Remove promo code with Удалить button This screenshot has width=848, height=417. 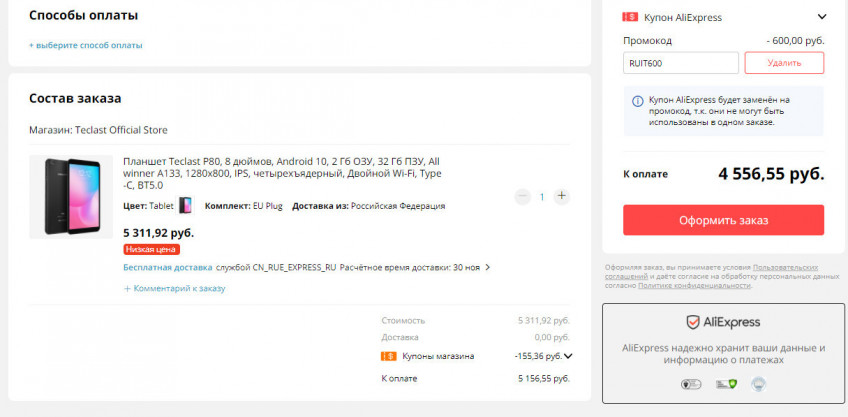784,63
